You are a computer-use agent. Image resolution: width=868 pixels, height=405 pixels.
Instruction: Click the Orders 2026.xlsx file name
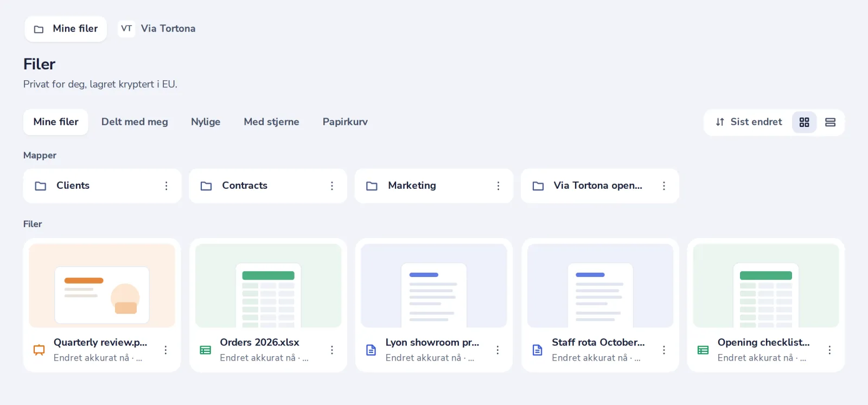coord(259,343)
